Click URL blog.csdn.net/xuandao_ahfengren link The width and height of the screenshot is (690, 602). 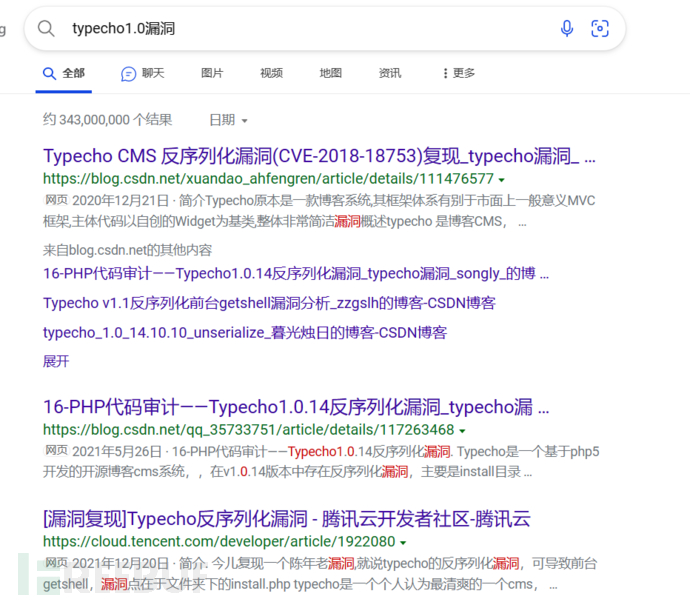point(268,179)
